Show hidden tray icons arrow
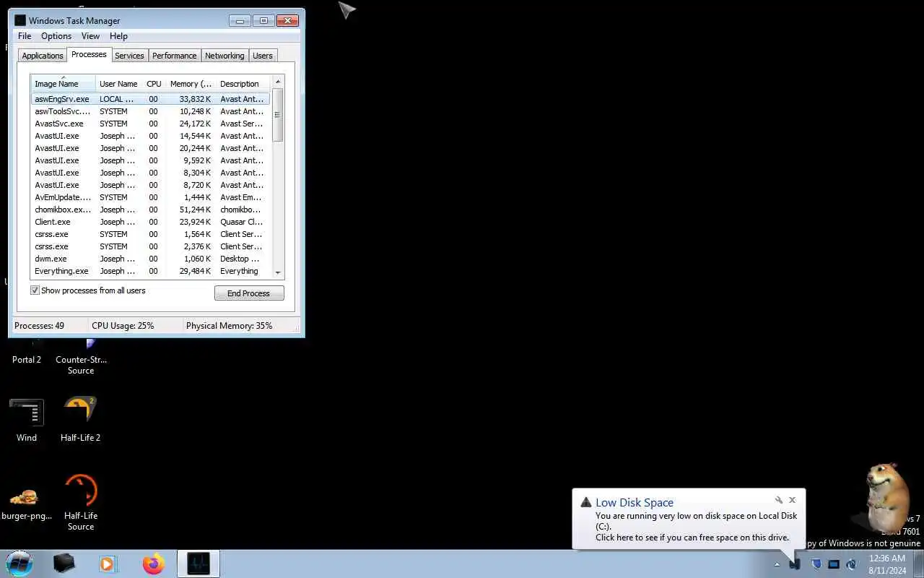Viewport: 924px width, 578px height. click(x=777, y=564)
